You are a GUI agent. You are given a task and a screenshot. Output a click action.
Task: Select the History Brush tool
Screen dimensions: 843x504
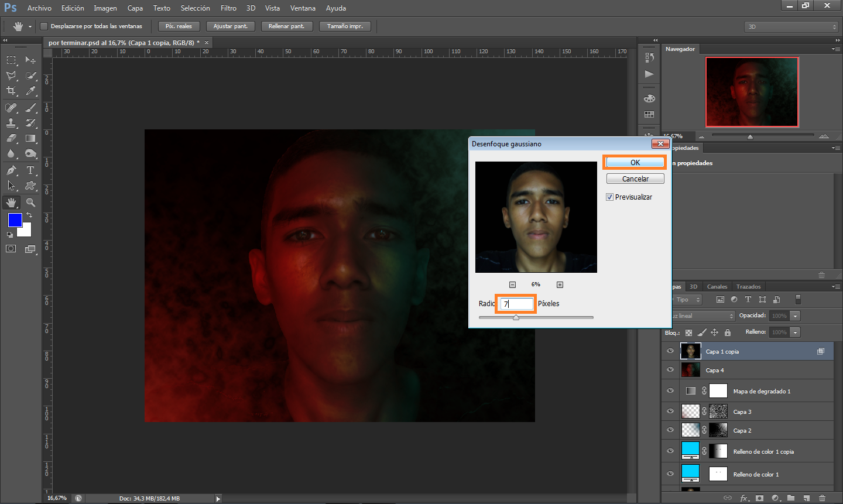(x=30, y=123)
